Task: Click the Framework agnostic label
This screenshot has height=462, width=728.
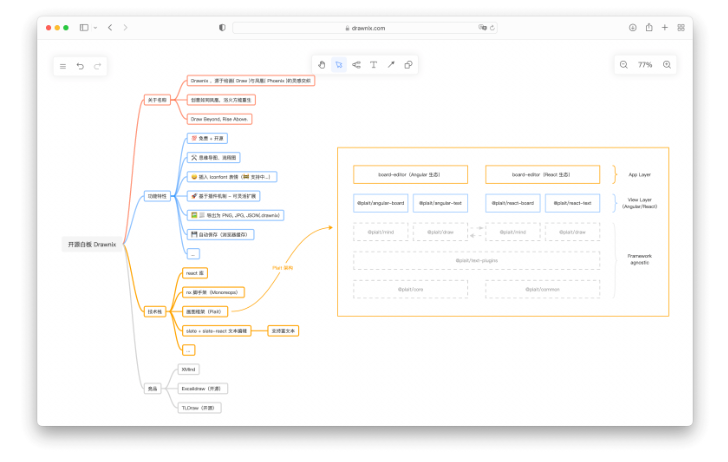Action: click(639, 259)
